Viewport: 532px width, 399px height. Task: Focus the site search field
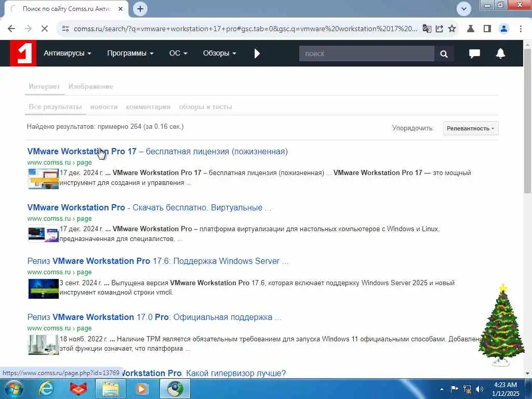(366, 54)
